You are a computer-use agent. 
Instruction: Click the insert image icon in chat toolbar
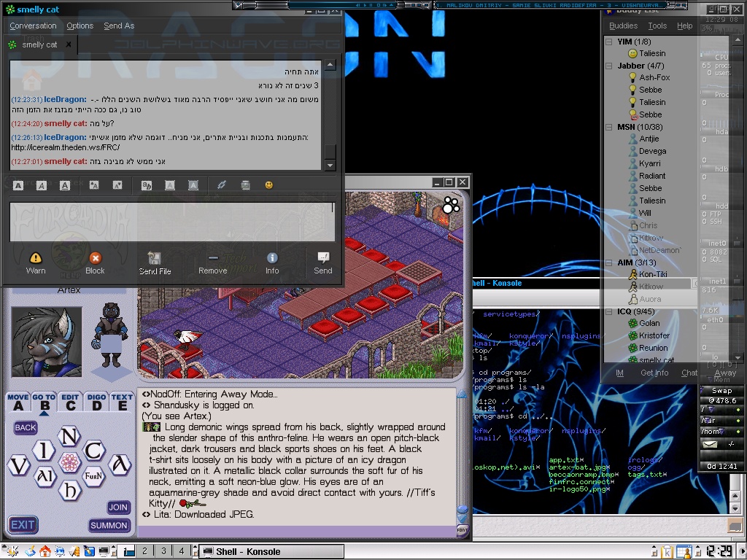coord(245,185)
